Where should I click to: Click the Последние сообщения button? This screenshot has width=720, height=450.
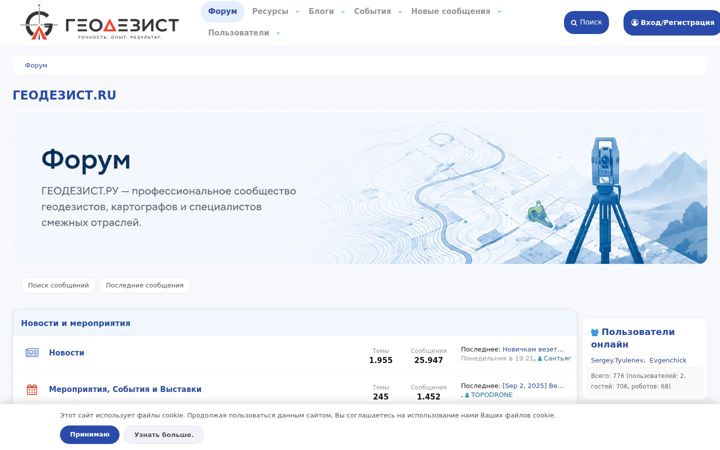click(145, 285)
